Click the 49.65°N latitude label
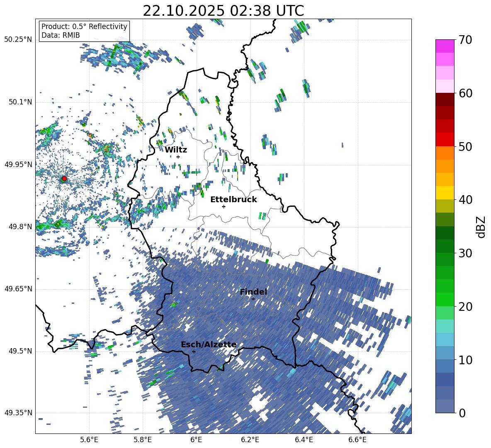491x448 pixels. (x=18, y=289)
